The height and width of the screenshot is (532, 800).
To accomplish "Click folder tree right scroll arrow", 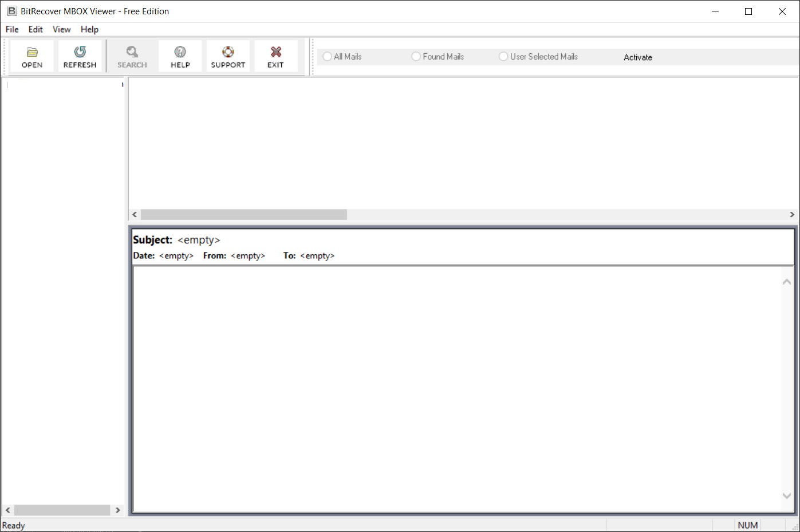I will point(117,510).
